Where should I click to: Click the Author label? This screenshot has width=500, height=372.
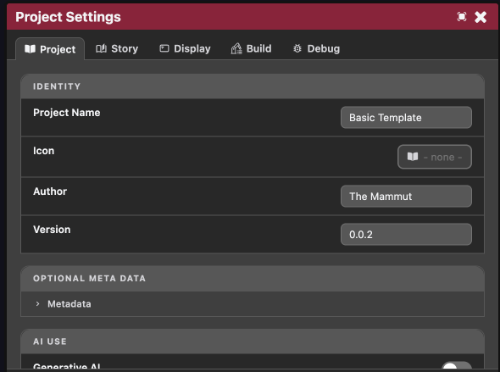(50, 191)
